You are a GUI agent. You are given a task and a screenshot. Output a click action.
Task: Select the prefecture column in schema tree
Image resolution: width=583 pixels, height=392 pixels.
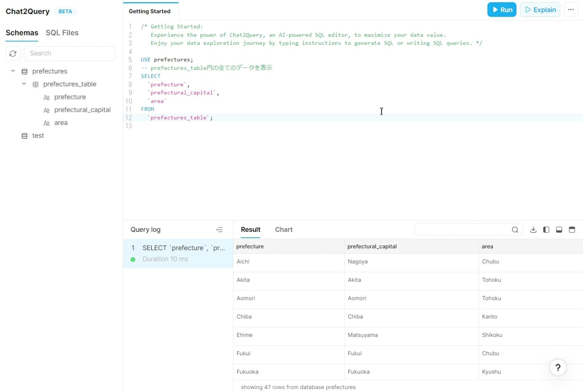[x=70, y=97]
